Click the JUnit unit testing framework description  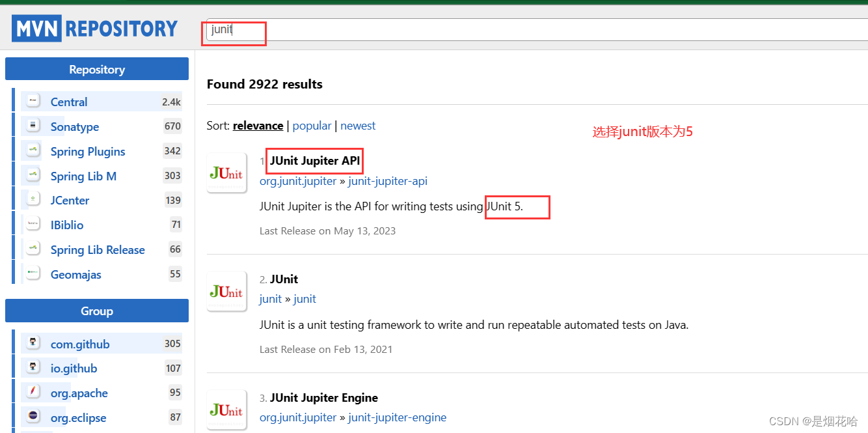click(474, 324)
